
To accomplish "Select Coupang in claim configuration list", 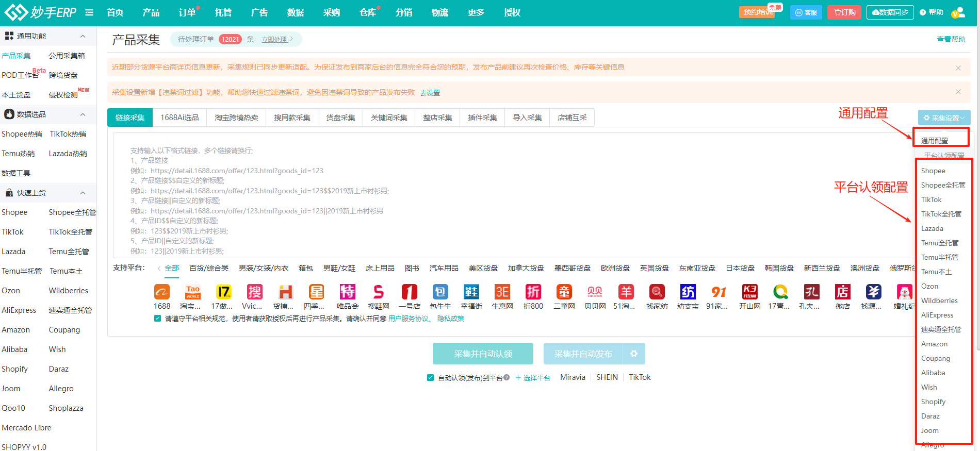I will pyautogui.click(x=936, y=358).
